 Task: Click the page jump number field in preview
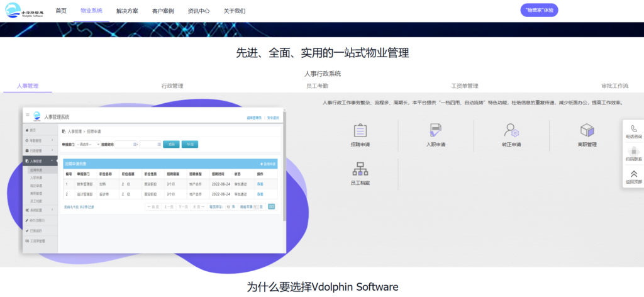pos(255,207)
